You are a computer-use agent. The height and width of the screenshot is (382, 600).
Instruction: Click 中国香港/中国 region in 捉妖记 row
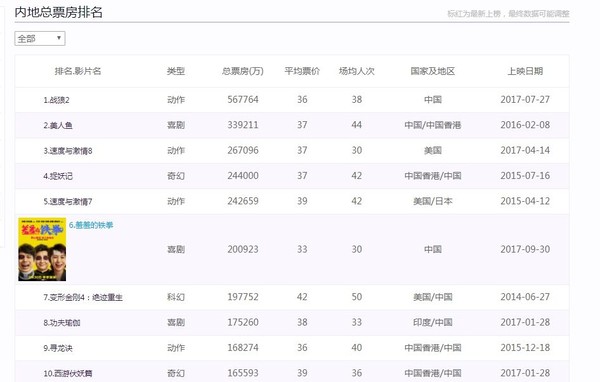433,176
